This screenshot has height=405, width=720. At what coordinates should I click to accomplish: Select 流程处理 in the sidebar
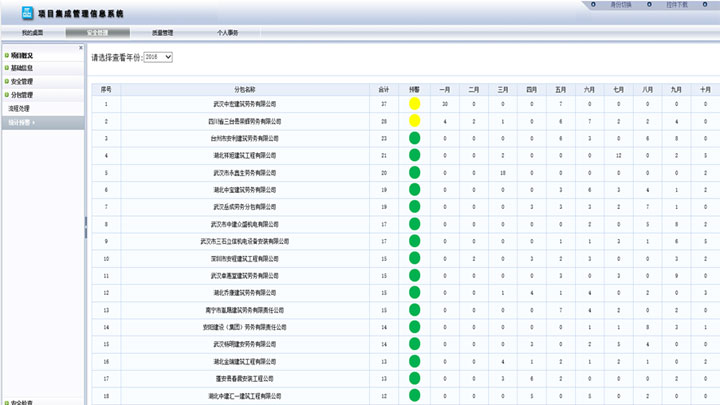click(x=20, y=108)
